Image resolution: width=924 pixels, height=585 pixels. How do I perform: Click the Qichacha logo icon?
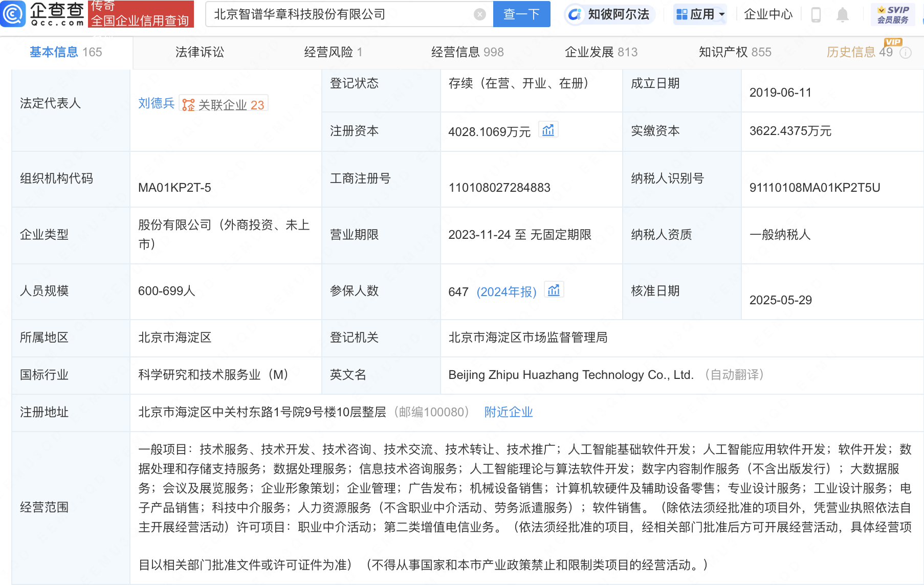tap(13, 14)
